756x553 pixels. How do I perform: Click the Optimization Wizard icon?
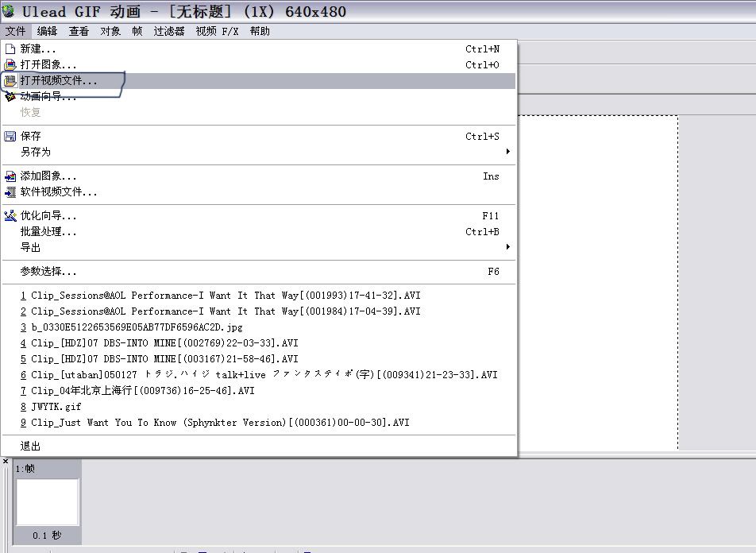tap(10, 215)
